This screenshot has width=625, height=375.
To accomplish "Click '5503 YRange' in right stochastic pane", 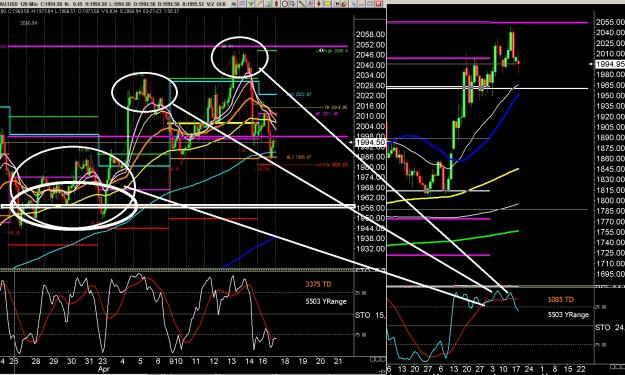I will 568,315.
